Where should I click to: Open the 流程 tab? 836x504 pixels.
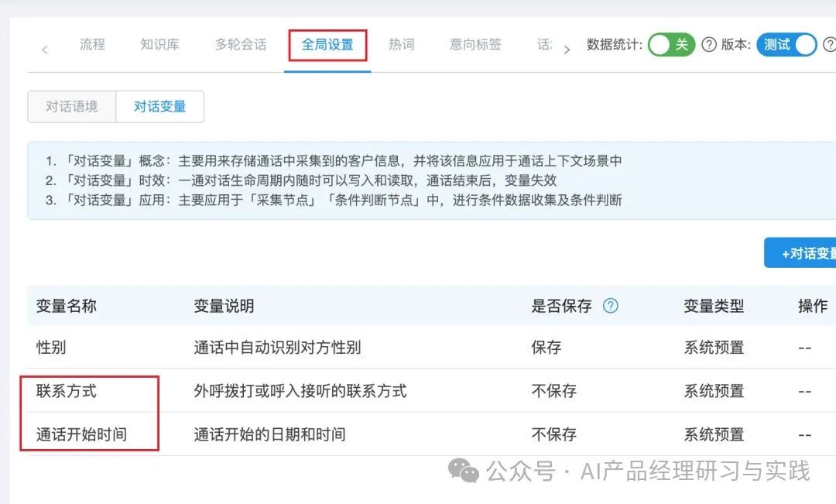[92, 44]
